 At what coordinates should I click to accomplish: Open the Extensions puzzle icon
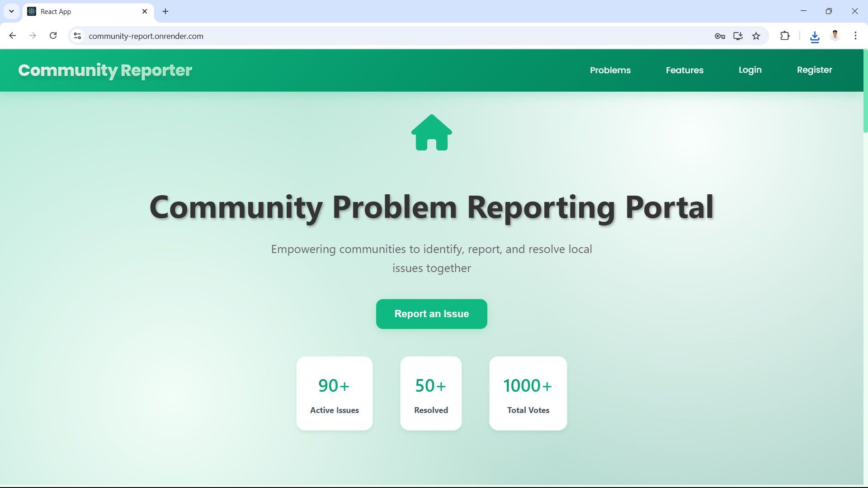[785, 36]
